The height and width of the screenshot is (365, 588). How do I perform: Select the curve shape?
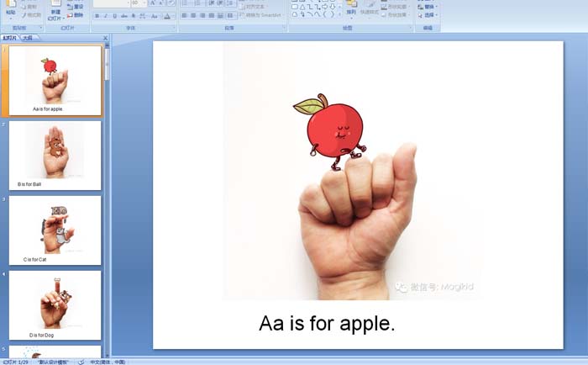[318, 14]
